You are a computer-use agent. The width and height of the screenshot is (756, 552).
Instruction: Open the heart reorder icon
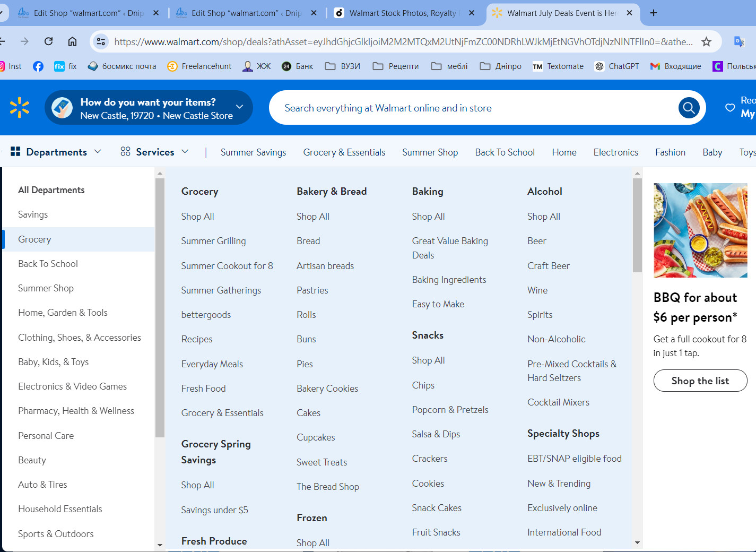pos(730,108)
